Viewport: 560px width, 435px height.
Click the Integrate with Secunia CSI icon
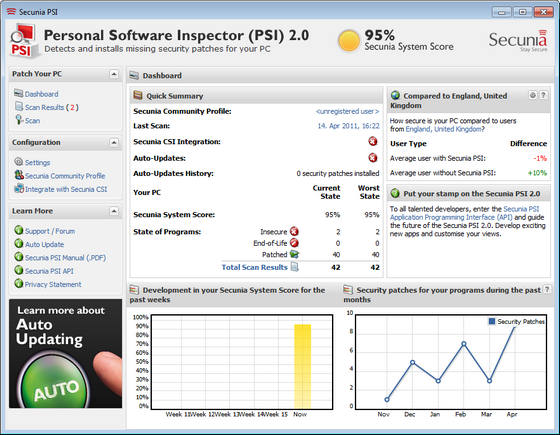(x=19, y=188)
